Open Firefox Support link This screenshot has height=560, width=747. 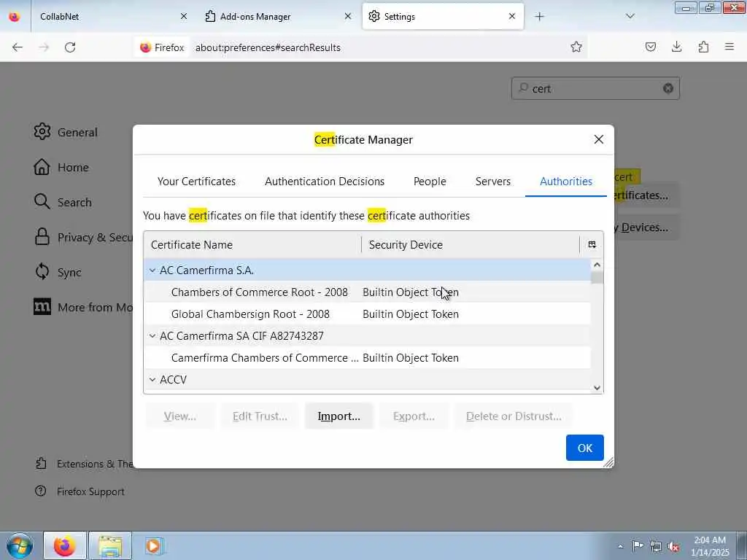pyautogui.click(x=80, y=491)
